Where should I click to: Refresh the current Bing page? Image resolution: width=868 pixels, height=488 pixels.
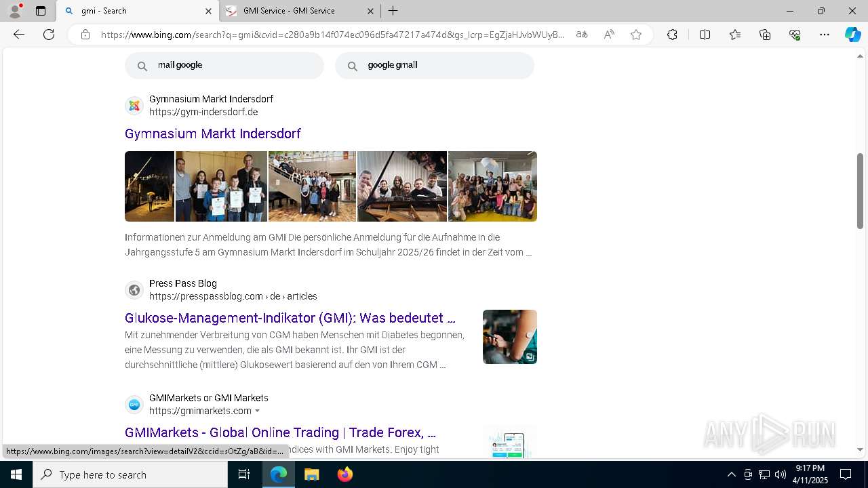(x=49, y=35)
